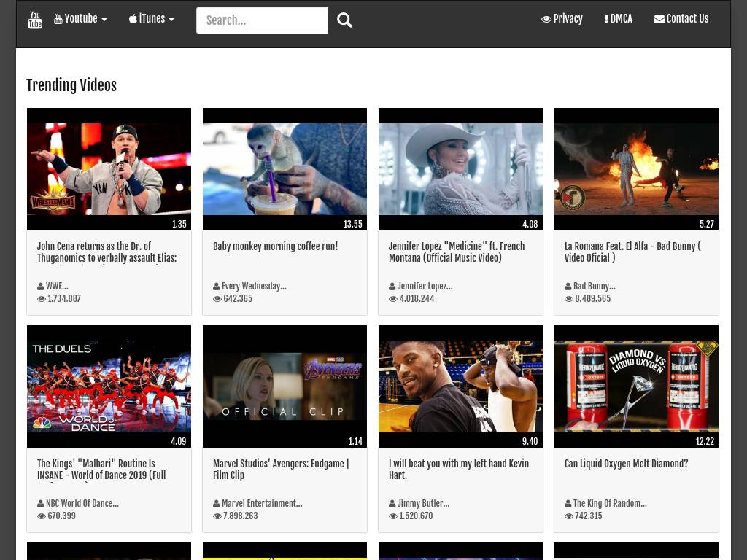747x560 pixels.
Task: Open the World of Dance thumbnail
Action: tap(109, 386)
